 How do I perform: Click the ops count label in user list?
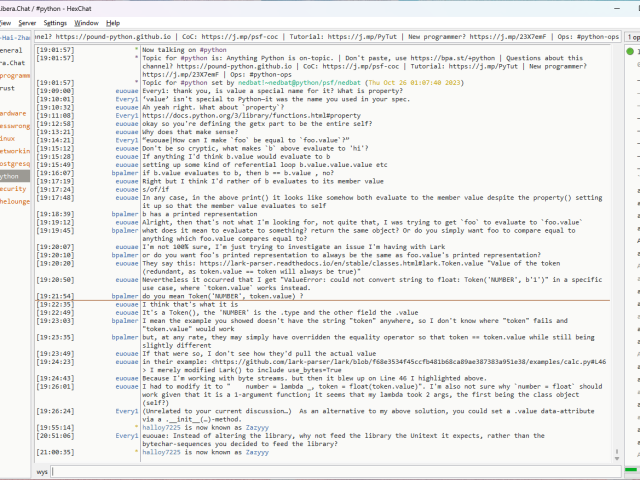pyautogui.click(x=632, y=36)
